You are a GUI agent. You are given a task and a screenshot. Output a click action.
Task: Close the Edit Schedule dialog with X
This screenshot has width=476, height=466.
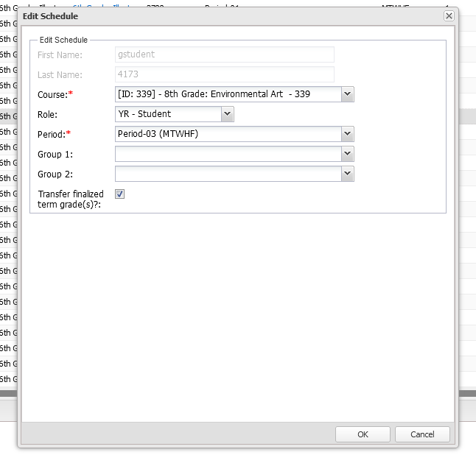[x=449, y=15]
